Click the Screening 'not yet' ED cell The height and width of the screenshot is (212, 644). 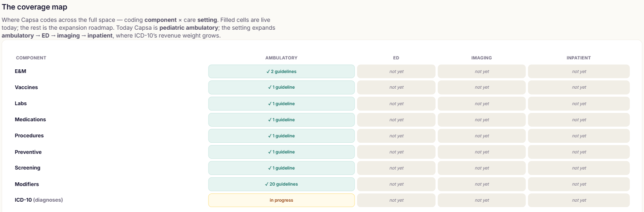[x=396, y=168]
